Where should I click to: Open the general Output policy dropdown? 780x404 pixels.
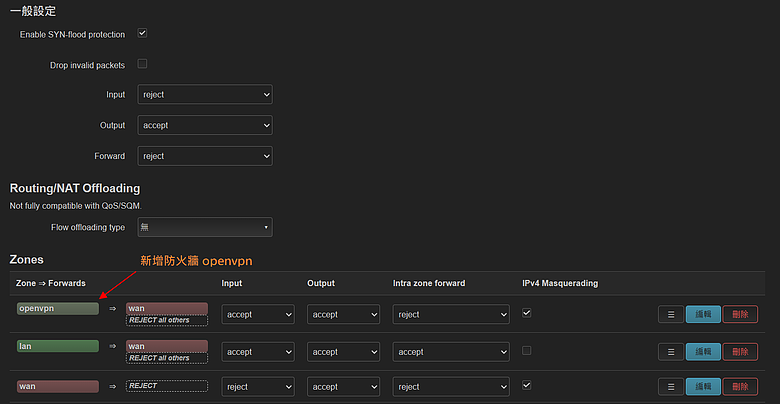coord(205,125)
